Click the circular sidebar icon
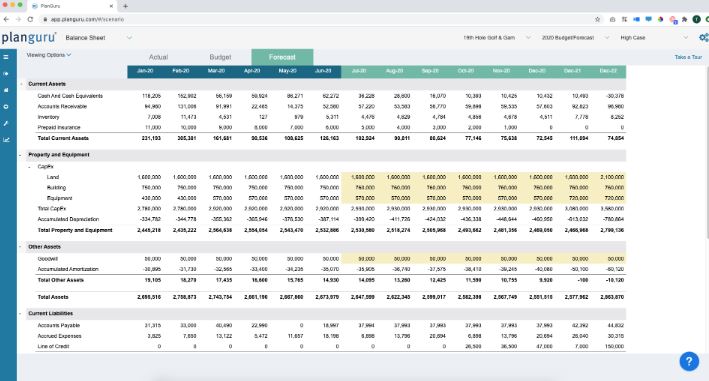This screenshot has height=381, width=709. point(6,107)
